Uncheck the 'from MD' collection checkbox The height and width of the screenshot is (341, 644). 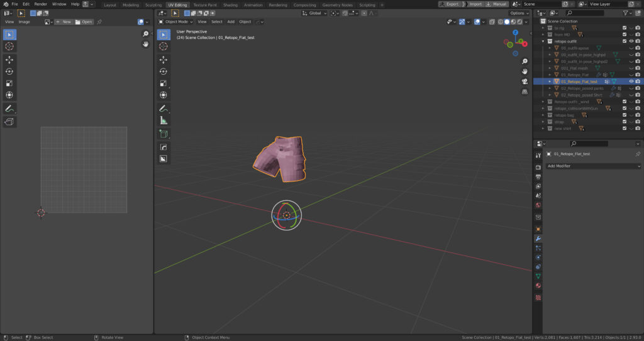624,35
